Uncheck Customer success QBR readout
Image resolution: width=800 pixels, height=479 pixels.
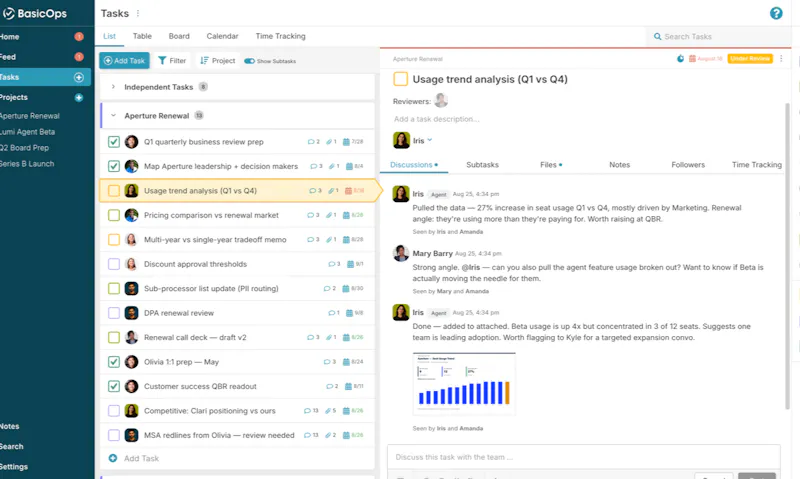[114, 386]
